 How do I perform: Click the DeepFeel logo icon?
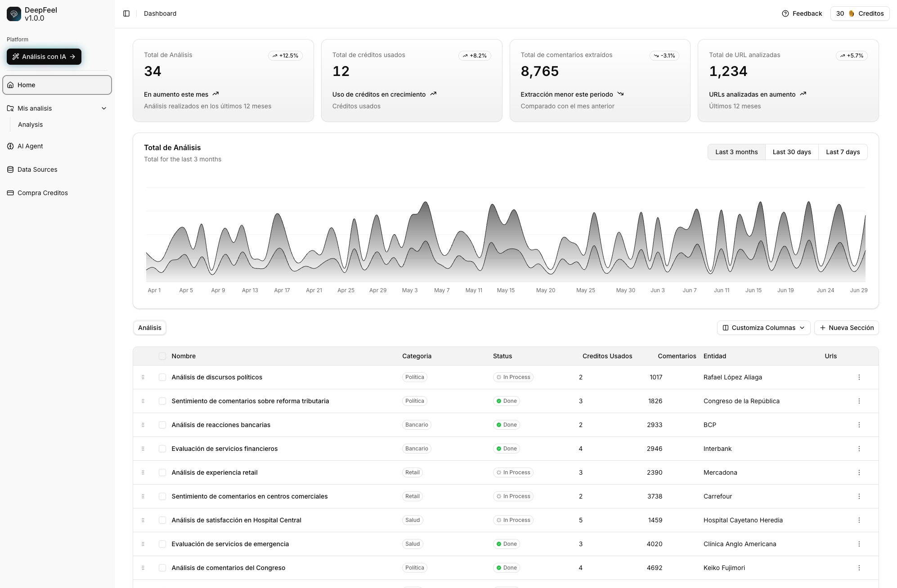(x=14, y=14)
